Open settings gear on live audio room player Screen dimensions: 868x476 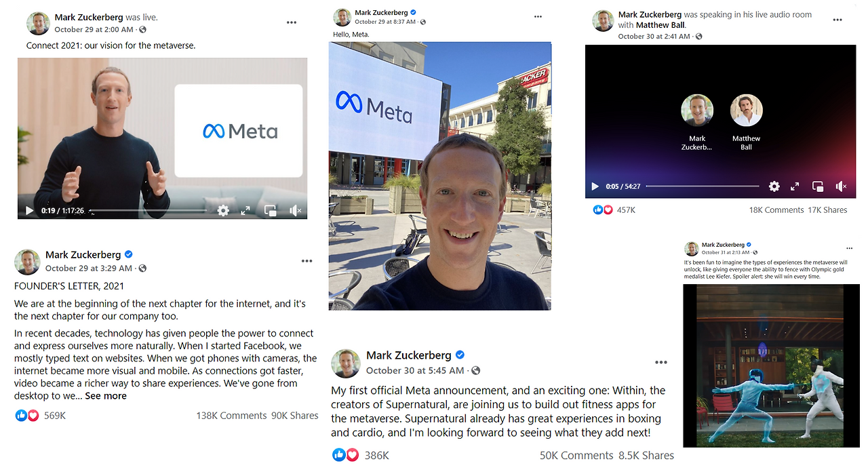[774, 186]
